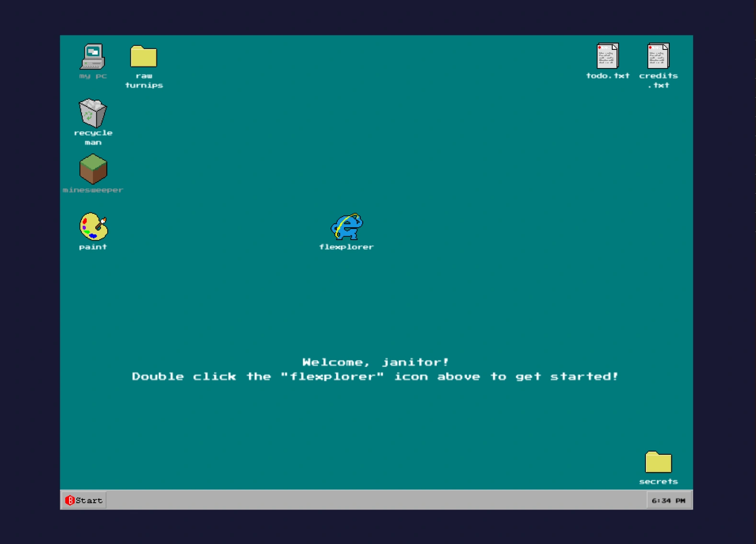Select the my pc computer icon
The width and height of the screenshot is (756, 544).
click(x=92, y=57)
